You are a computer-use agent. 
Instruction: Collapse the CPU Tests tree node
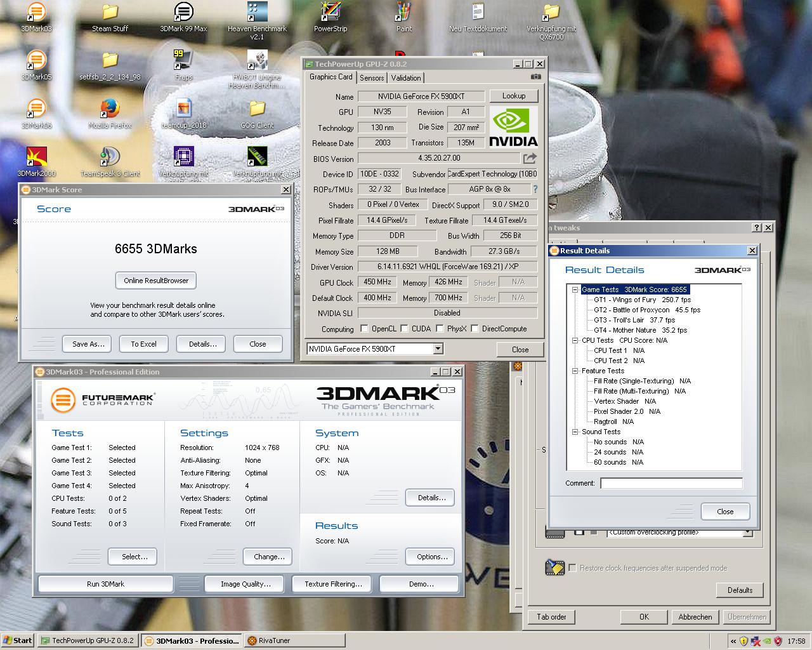pyautogui.click(x=575, y=340)
